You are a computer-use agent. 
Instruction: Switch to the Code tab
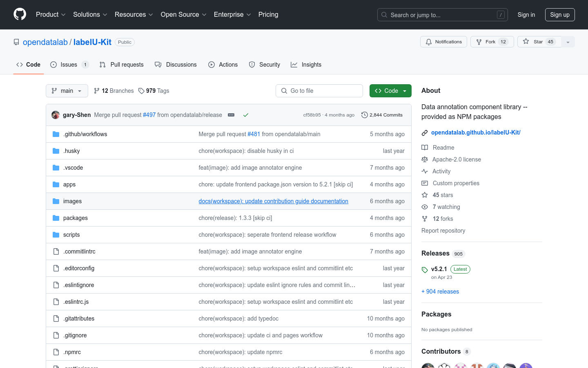click(x=29, y=65)
